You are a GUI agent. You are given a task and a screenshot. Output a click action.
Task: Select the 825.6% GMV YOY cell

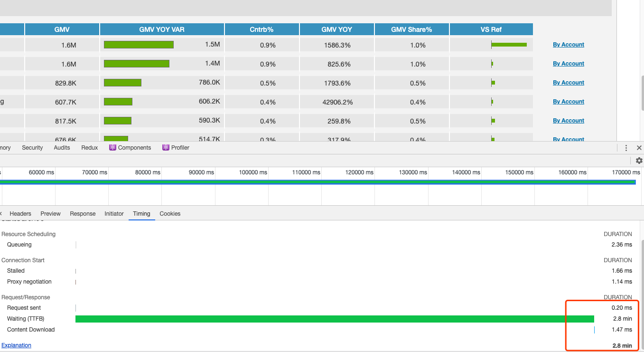coord(337,64)
